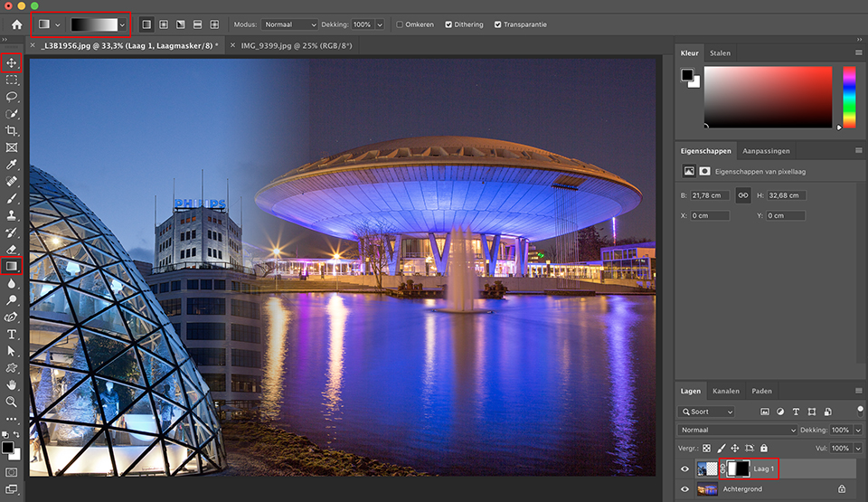Open the Modus blend mode dropdown
The image size is (868, 502).
289,24
